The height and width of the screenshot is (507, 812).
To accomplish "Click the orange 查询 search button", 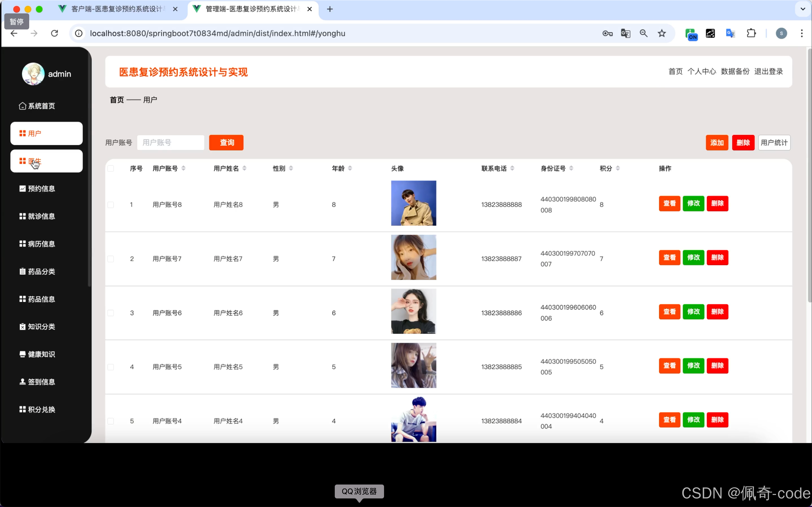I will 226,142.
